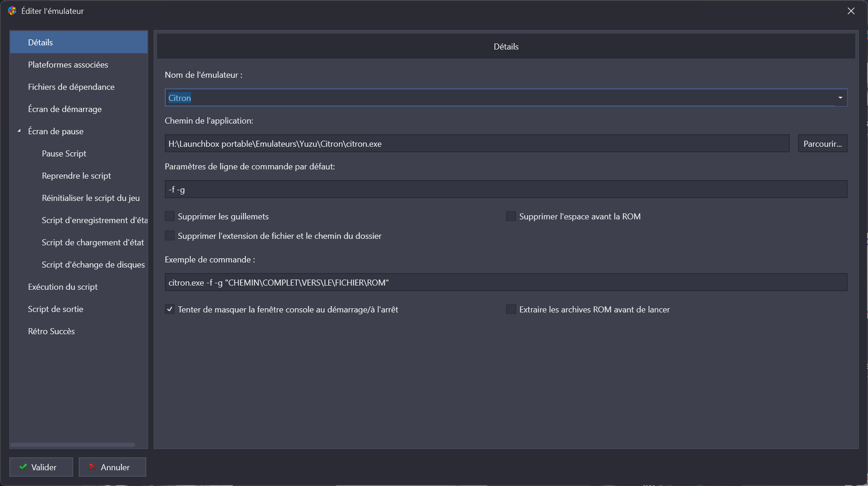Click the command-line parameters field
The width and height of the screenshot is (868, 486).
tap(506, 189)
